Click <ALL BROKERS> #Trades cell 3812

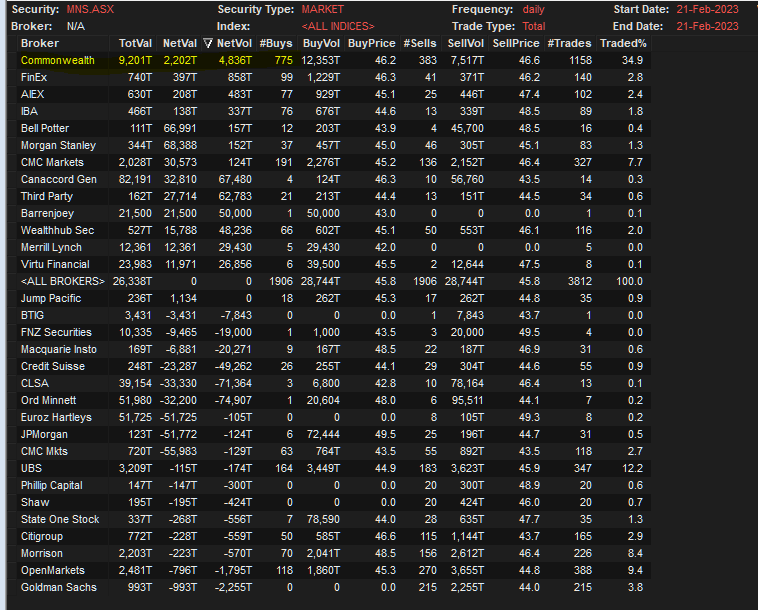pyautogui.click(x=580, y=281)
